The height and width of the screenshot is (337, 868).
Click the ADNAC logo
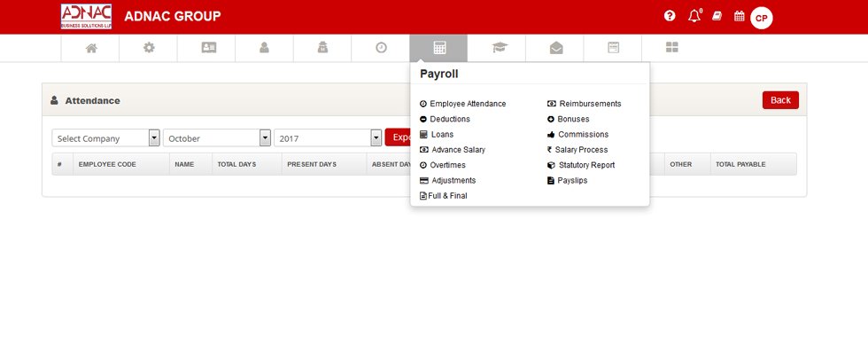(87, 17)
